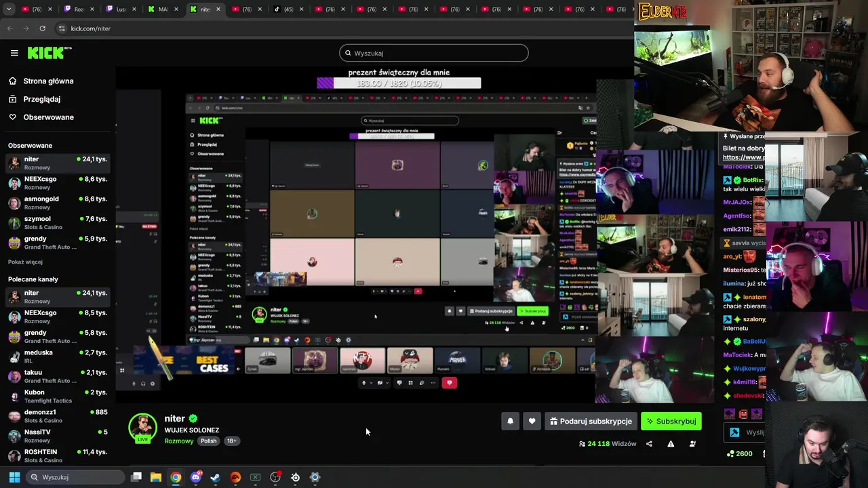Click the blue chat identity icon near Wyślij

(x=734, y=432)
